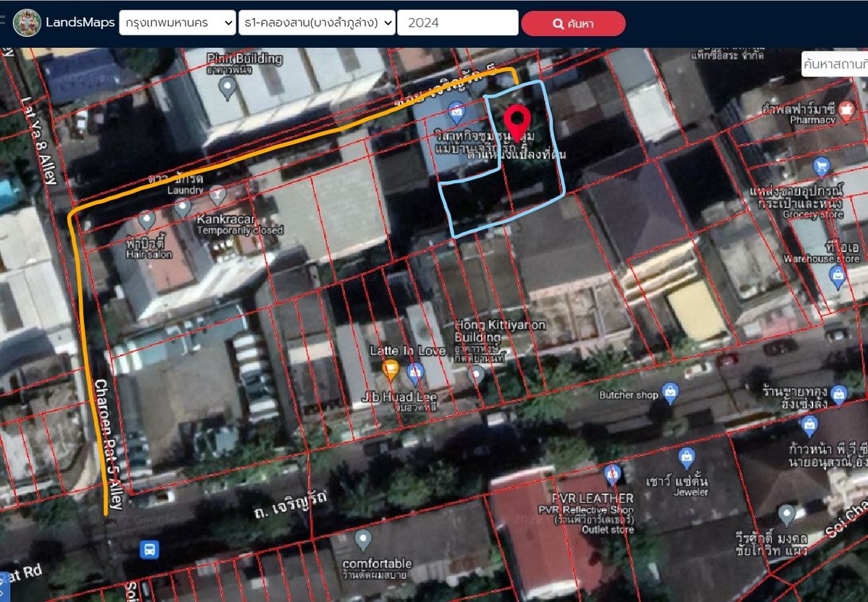This screenshot has height=602, width=868.
Task: Click the PVR LEATHER place label
Action: pyautogui.click(x=592, y=498)
